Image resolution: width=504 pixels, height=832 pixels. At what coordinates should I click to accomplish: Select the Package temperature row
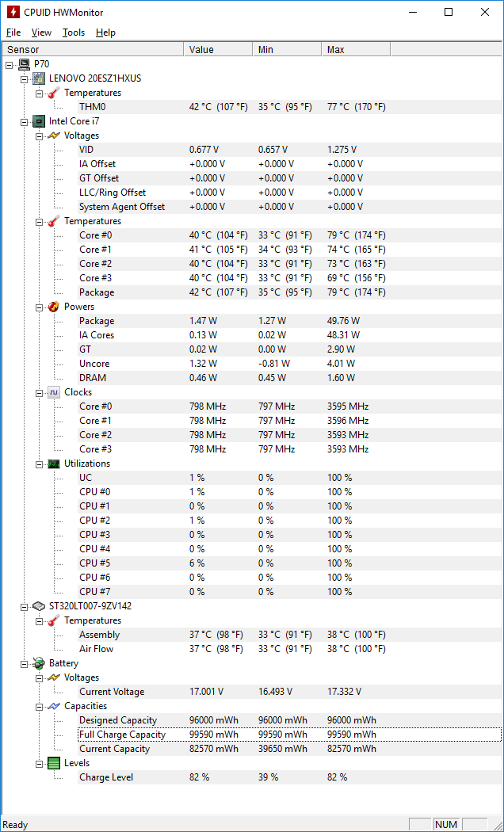(x=97, y=292)
